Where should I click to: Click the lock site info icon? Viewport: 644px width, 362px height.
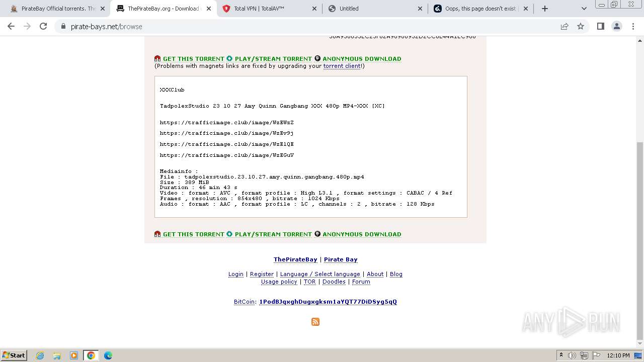[63, 27]
